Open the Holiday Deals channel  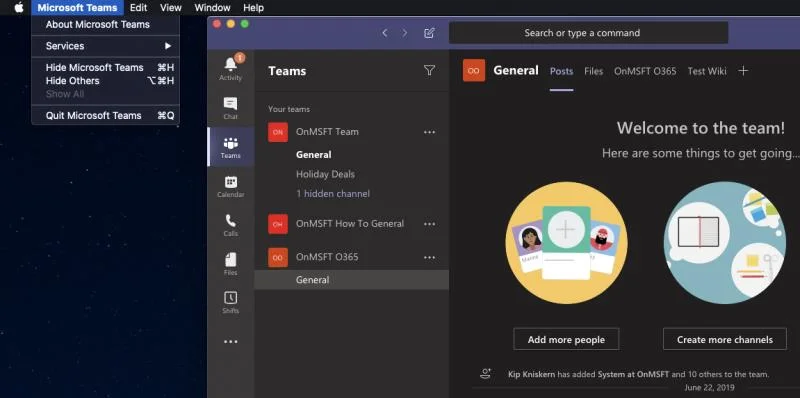[325, 174]
